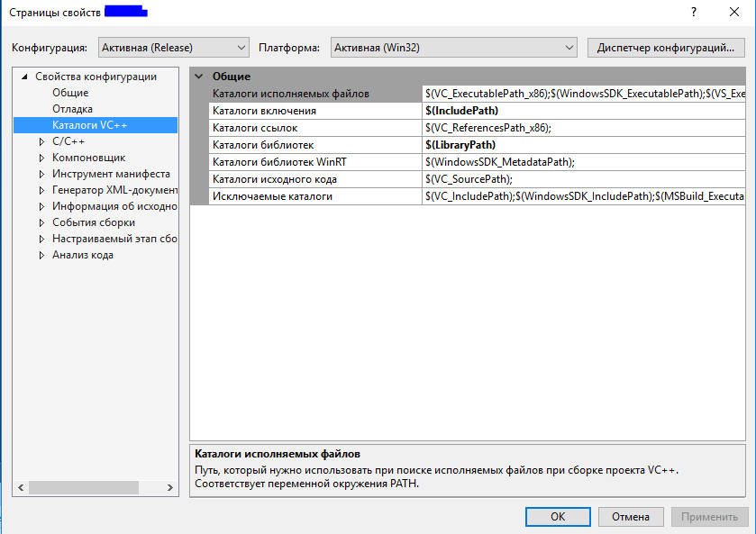Select Отладка in the property tree
The width and height of the screenshot is (756, 534).
pos(72,109)
